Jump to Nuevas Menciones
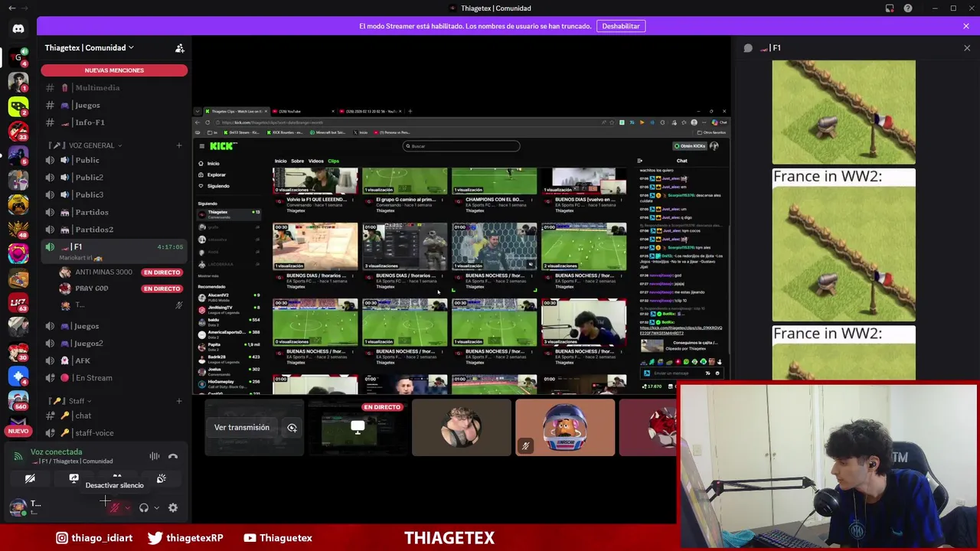The image size is (980, 551). click(114, 70)
